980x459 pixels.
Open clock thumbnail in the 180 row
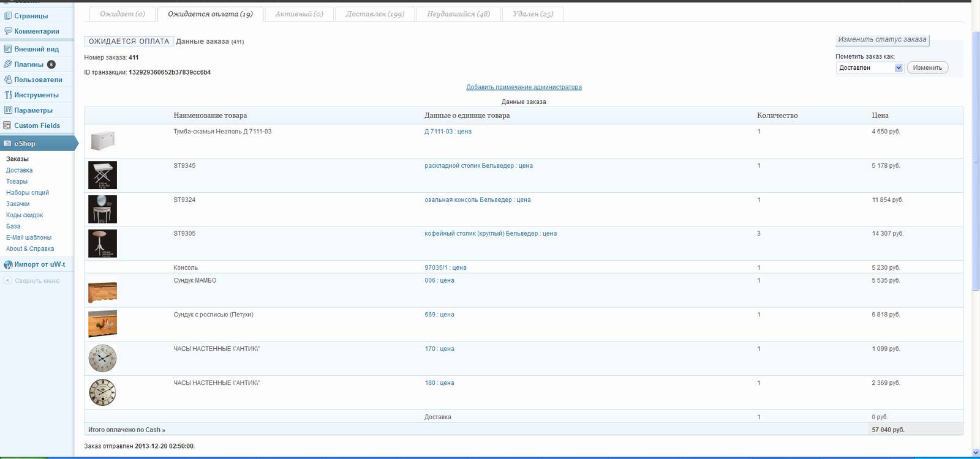(x=102, y=392)
